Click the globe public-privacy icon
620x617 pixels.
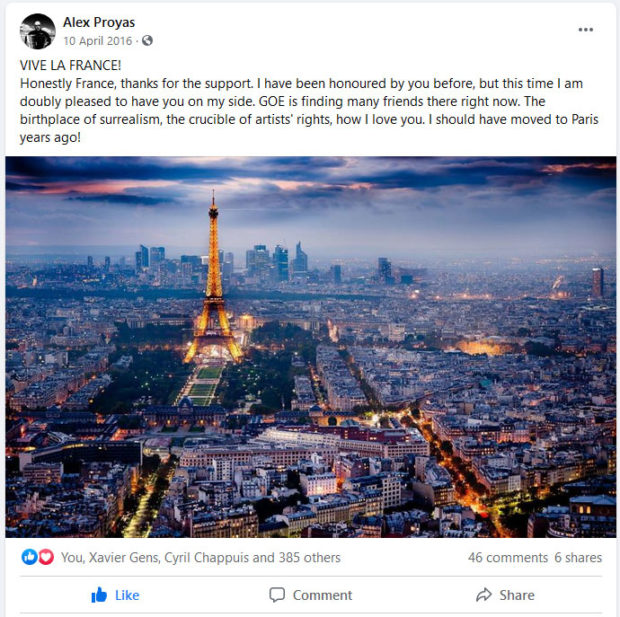[x=147, y=40]
